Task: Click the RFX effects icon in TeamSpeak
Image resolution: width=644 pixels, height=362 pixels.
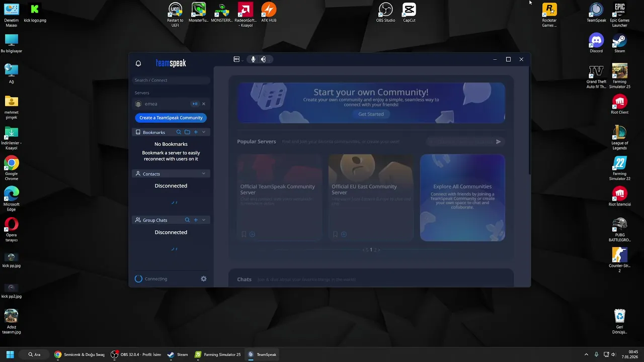Action: click(236, 59)
